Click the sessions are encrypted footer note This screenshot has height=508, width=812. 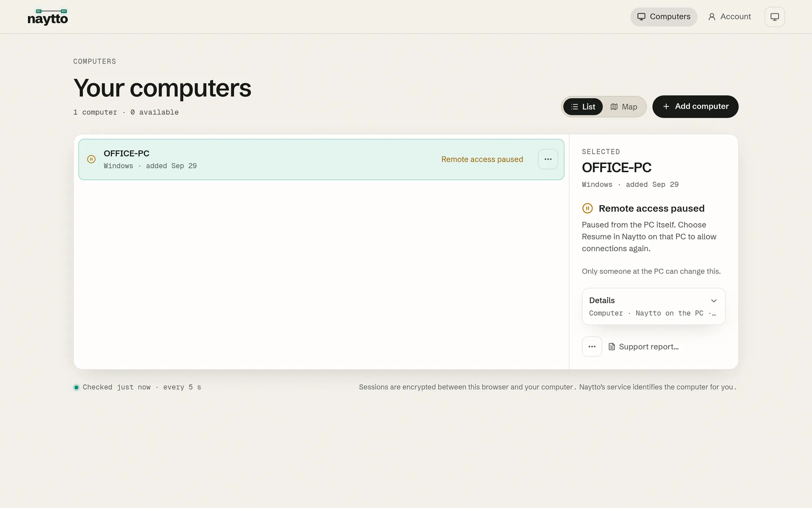(548, 387)
